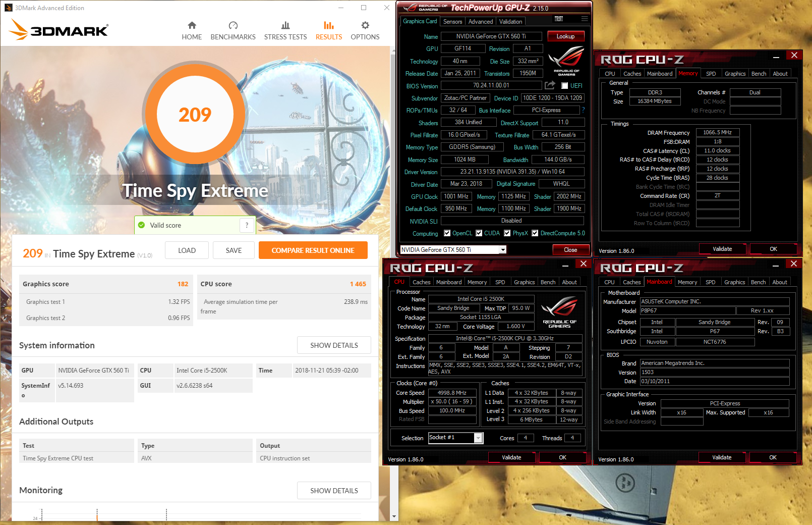
Task: Switch to Advanced tab in GPU-Z
Action: click(481, 22)
